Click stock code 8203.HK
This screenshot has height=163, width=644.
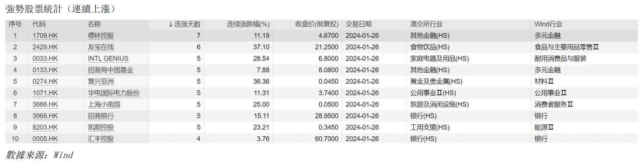pos(45,127)
